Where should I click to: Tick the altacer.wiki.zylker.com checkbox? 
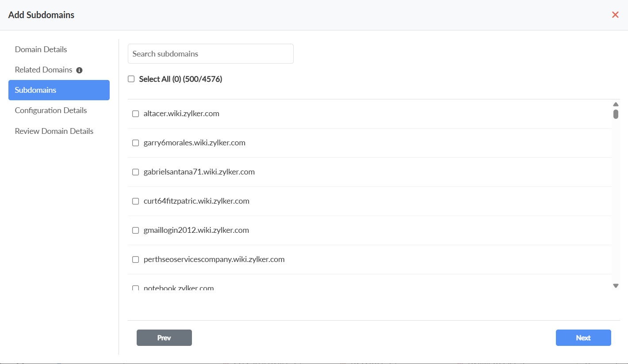[x=136, y=114]
